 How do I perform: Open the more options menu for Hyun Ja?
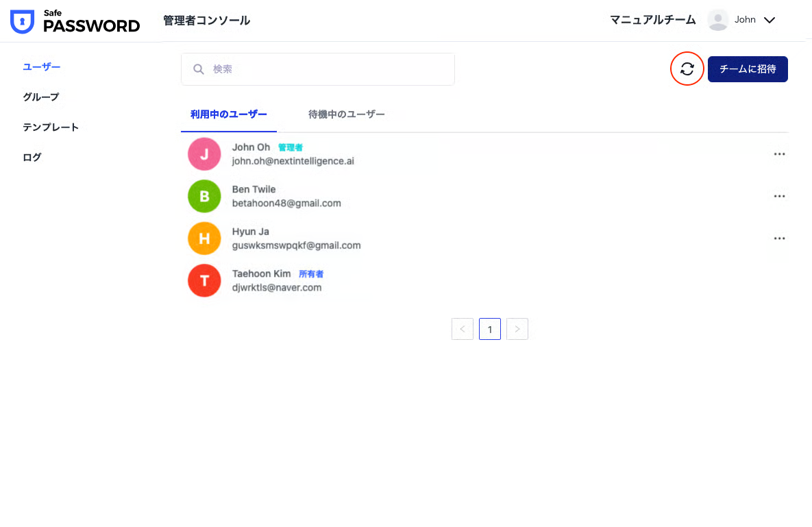[x=779, y=238]
